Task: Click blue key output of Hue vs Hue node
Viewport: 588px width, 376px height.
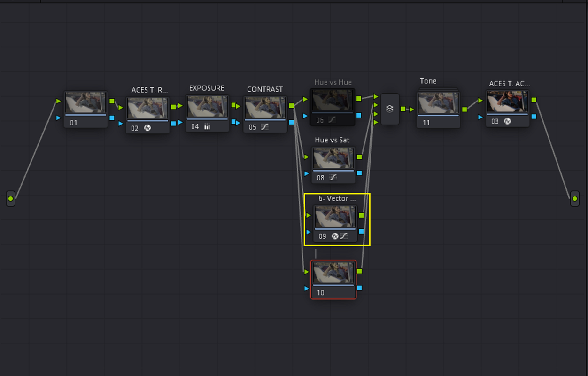Action: click(359, 115)
